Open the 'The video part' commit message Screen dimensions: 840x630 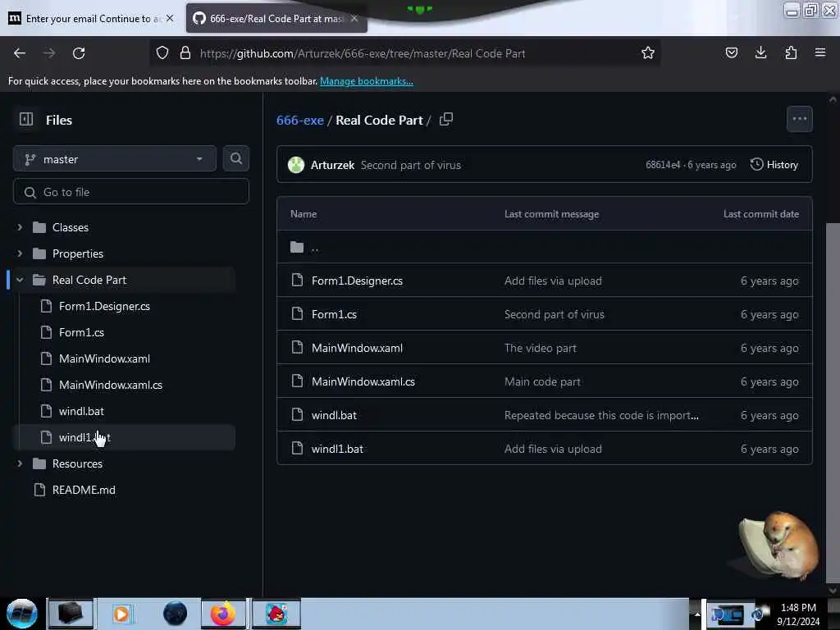click(x=540, y=348)
